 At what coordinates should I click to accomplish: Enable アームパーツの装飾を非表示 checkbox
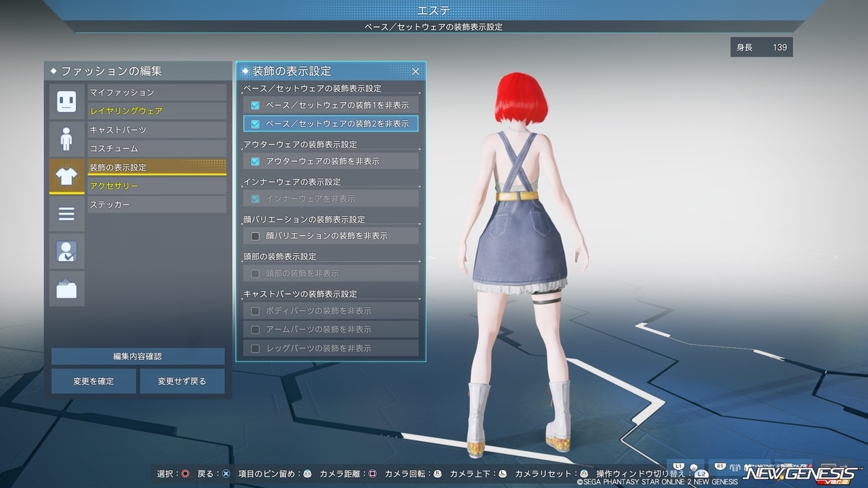(x=255, y=329)
